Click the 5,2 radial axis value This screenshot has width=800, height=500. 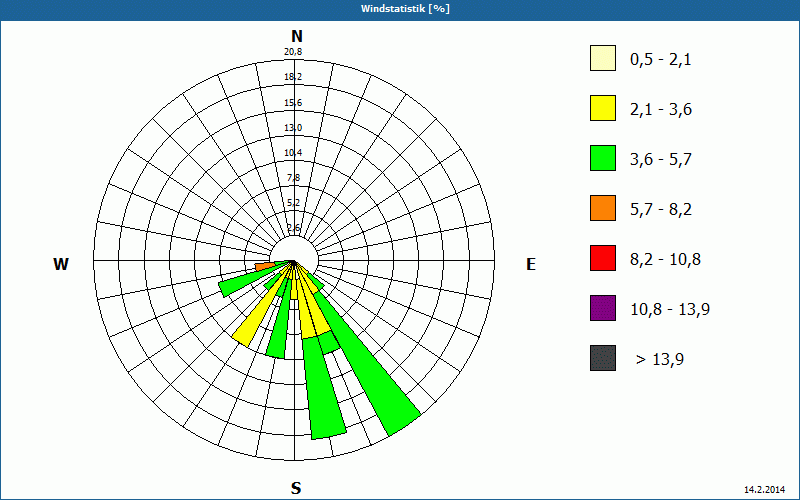[294, 203]
